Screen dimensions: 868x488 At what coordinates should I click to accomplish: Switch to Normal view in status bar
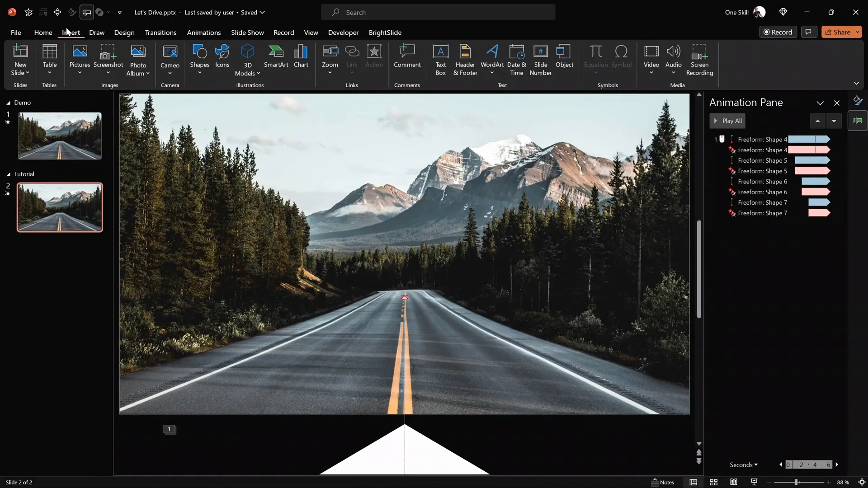tap(693, 482)
